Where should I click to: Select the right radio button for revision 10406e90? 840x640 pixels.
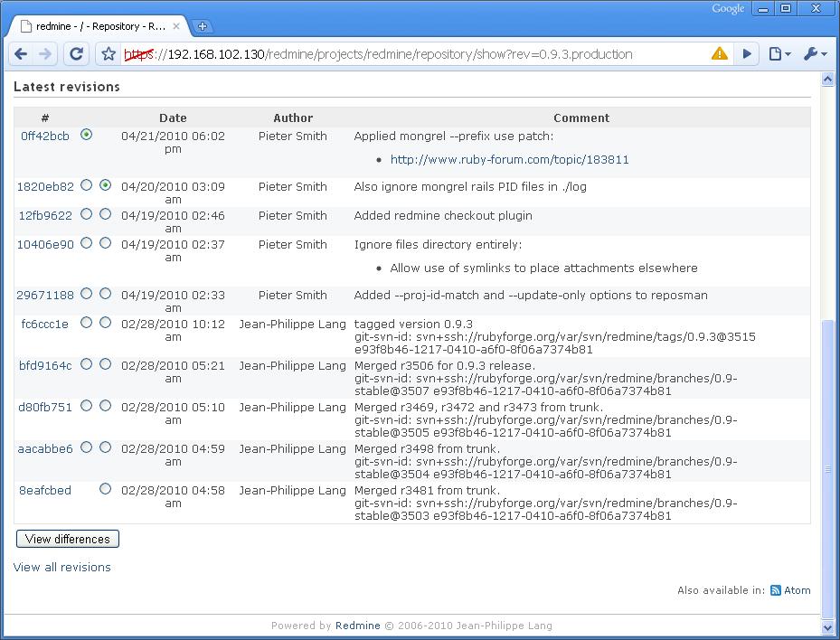tap(106, 242)
